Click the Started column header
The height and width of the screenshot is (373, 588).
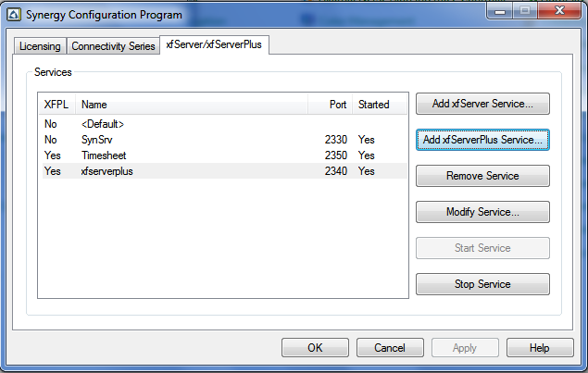coord(380,105)
